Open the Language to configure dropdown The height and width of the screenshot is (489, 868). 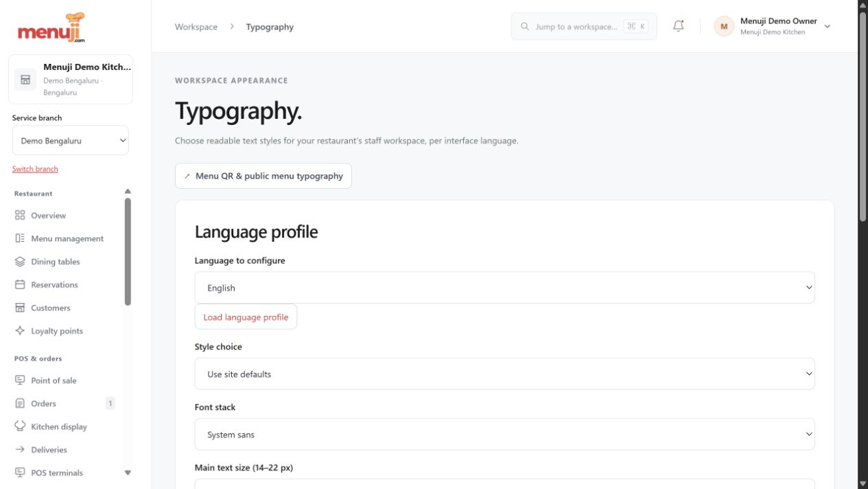pos(504,288)
